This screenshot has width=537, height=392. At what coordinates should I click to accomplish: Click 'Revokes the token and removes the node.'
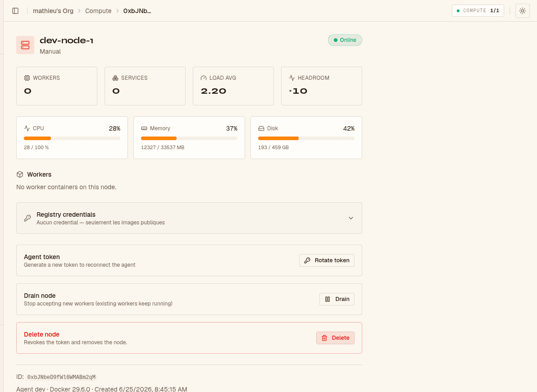click(x=75, y=342)
